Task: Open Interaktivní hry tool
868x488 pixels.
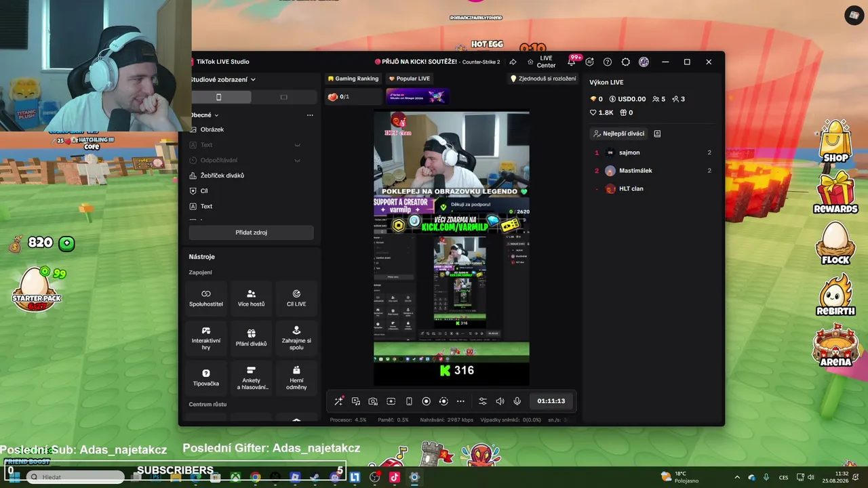Action: click(206, 338)
